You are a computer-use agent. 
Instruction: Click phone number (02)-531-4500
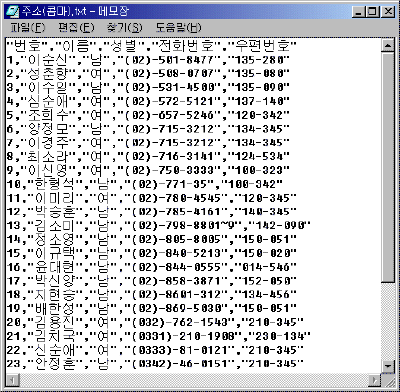[x=170, y=87]
